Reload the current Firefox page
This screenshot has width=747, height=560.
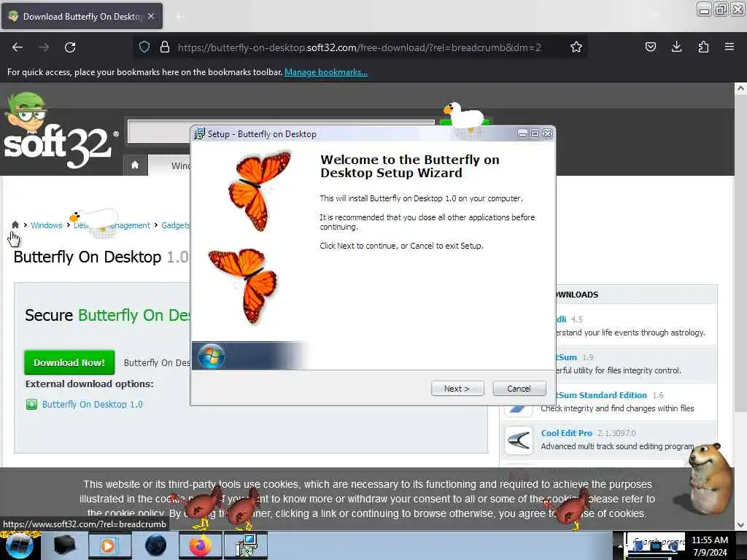[x=70, y=47]
